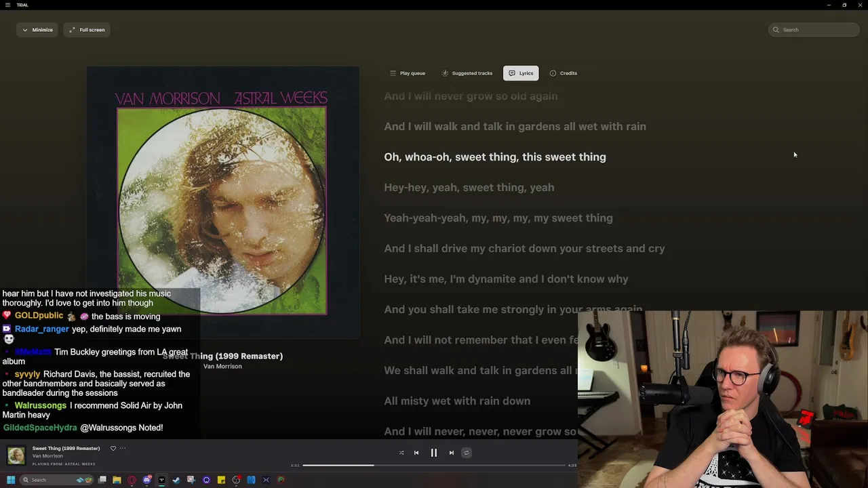Toggle shuffle playback
868x488 pixels.
[401, 453]
